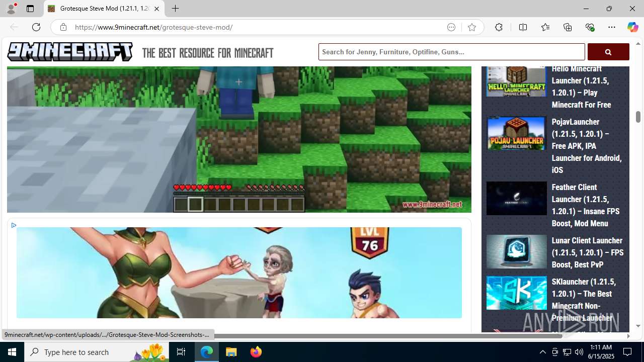Close the Grotesque Steve Mod tab
This screenshot has height=362, width=644.
[x=156, y=9]
